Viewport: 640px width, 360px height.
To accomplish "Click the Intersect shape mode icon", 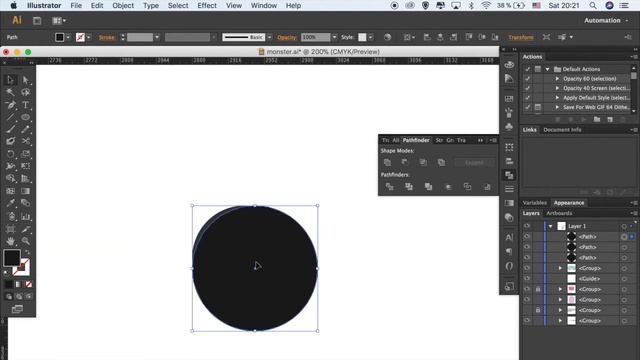I will pyautogui.click(x=423, y=162).
